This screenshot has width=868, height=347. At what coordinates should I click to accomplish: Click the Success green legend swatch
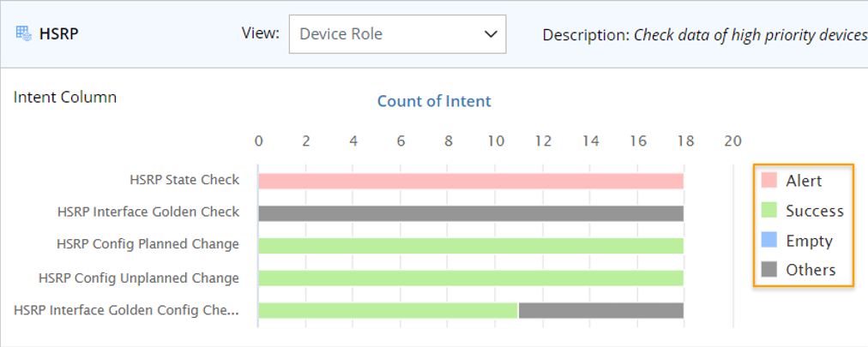[769, 210]
